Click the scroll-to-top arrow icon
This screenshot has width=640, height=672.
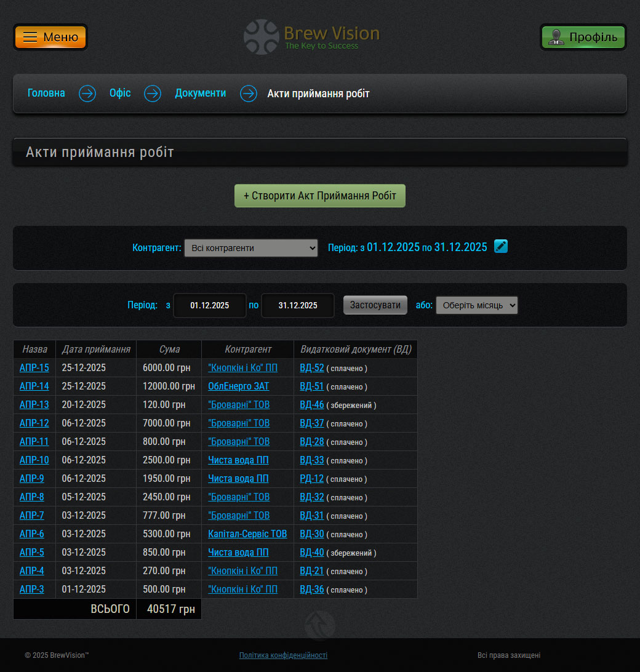(319, 625)
